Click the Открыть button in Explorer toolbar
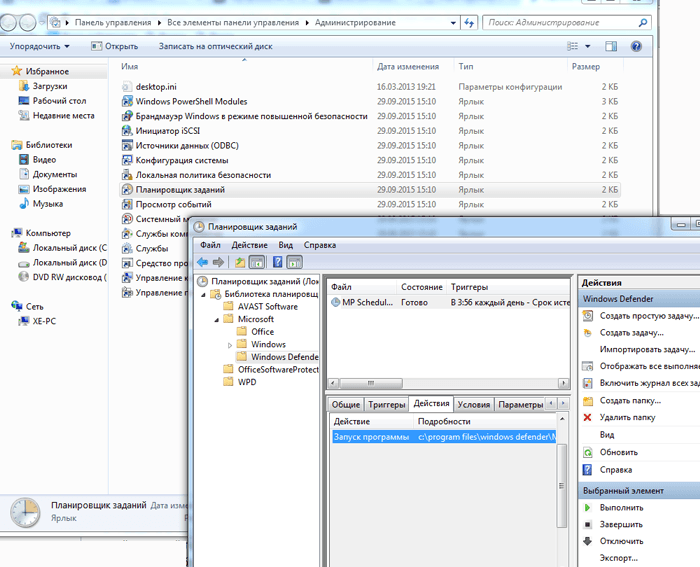 (115, 46)
